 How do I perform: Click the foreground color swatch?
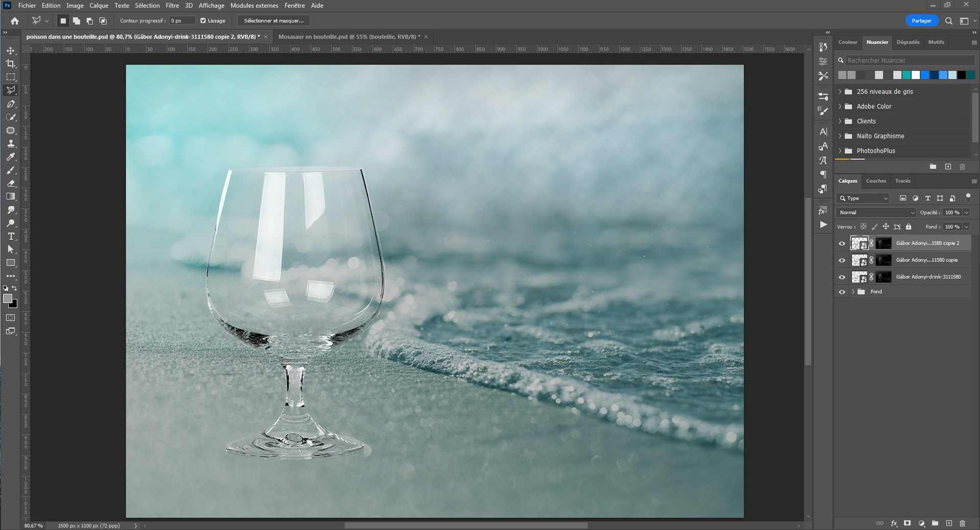(8, 299)
